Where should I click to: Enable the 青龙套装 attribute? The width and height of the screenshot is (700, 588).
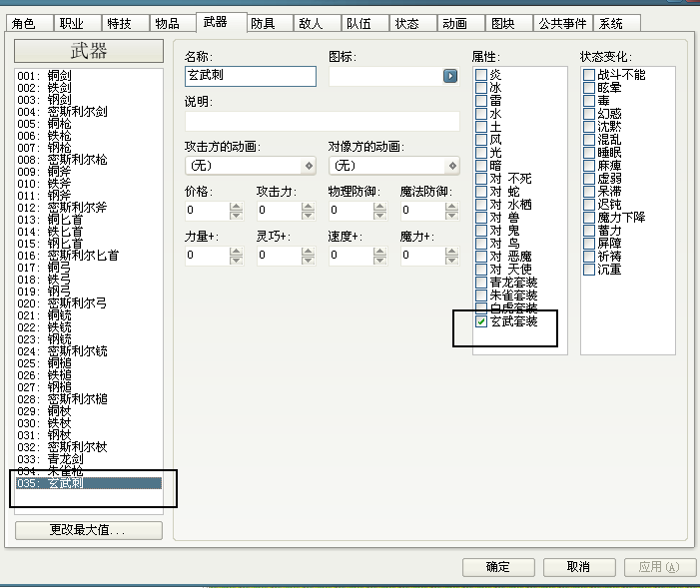point(480,283)
